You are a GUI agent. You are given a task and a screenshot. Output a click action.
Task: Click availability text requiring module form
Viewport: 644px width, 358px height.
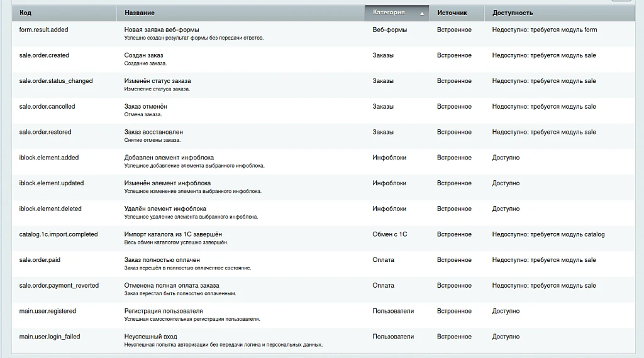(x=545, y=30)
